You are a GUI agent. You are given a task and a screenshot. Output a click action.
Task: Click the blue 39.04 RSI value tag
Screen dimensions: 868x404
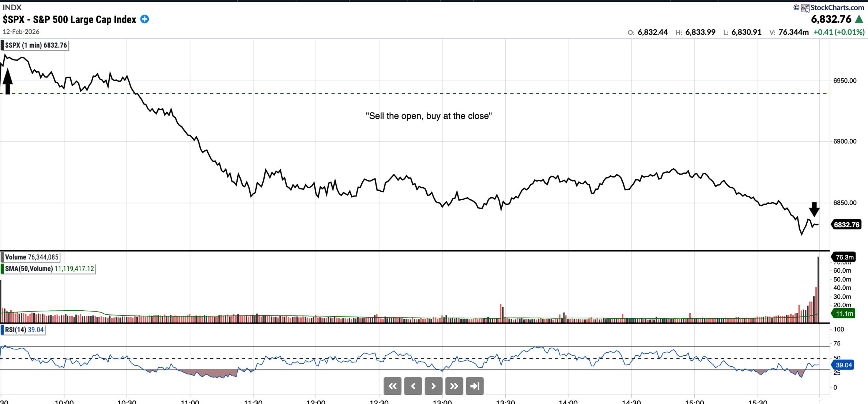pyautogui.click(x=843, y=365)
